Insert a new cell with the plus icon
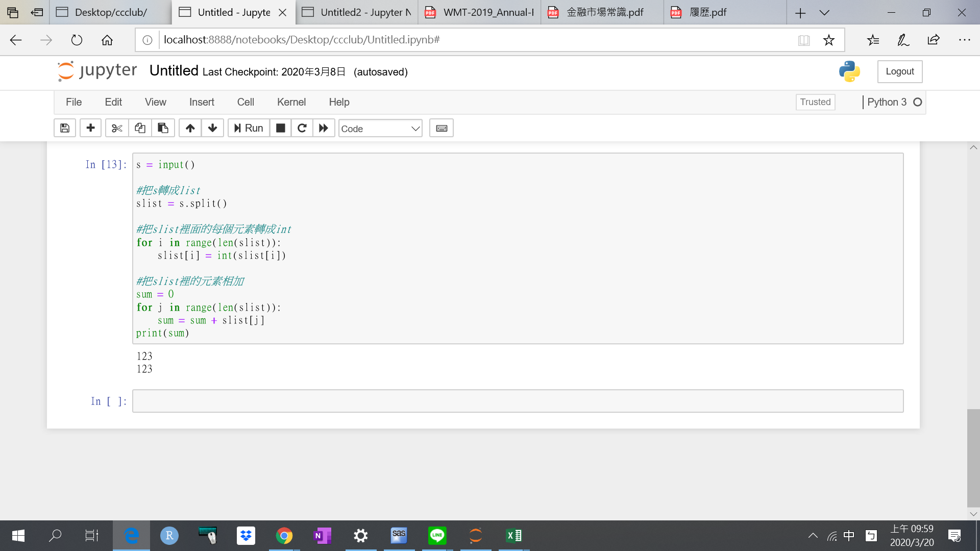The width and height of the screenshot is (980, 551). (x=90, y=128)
